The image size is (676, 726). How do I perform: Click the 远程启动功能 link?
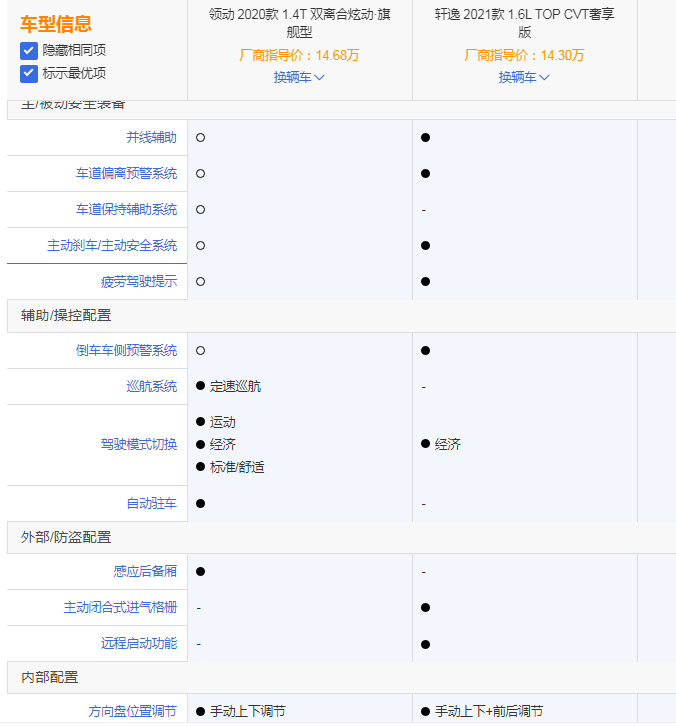coord(139,643)
